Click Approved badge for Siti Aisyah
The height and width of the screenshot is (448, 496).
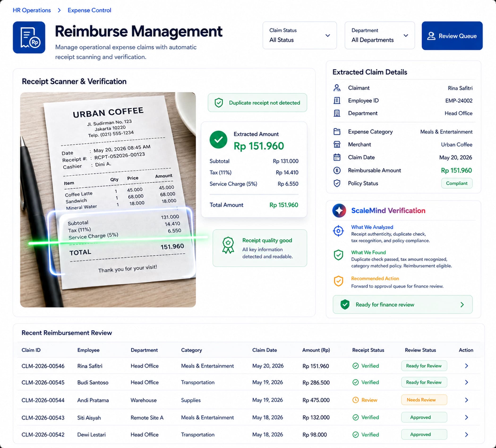click(x=424, y=418)
